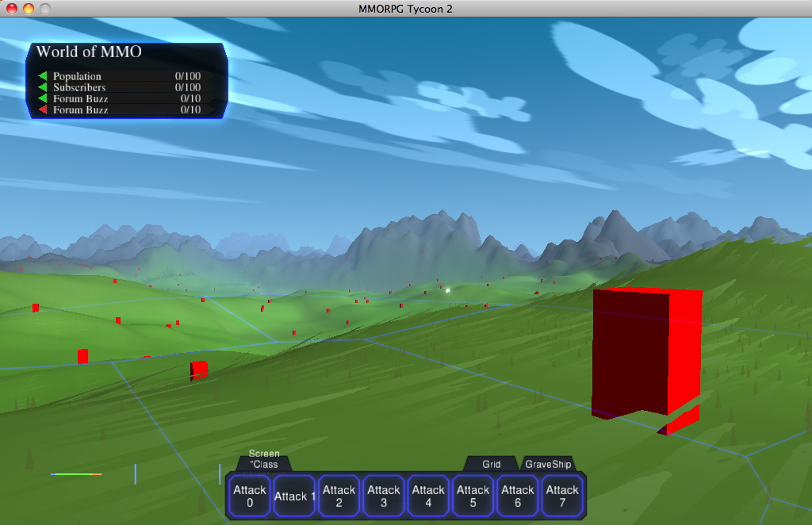
Task: Click the Attack 7 hotbar button
Action: pyautogui.click(x=562, y=496)
